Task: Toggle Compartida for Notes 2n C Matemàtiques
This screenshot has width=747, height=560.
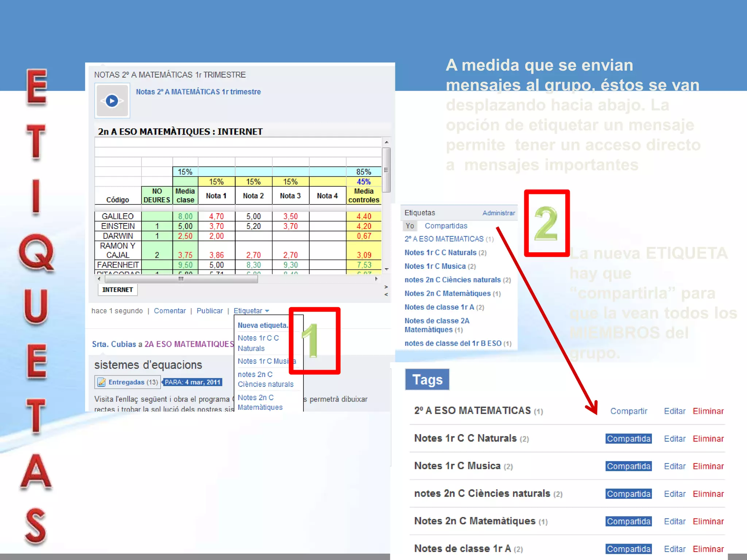Action: point(628,521)
